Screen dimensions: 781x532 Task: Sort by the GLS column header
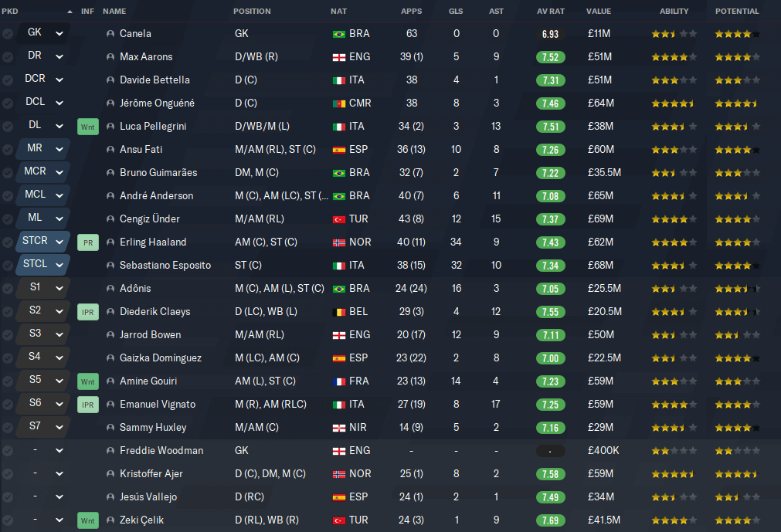[x=456, y=11]
